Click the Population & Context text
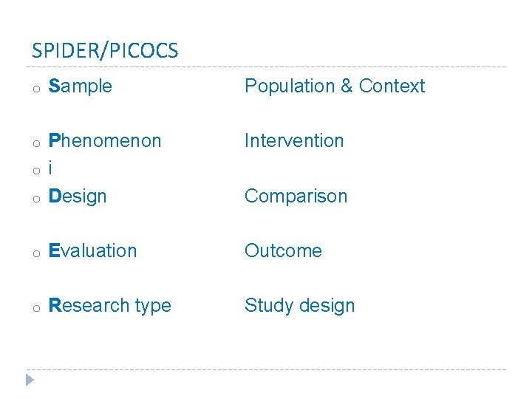This screenshot has height=399, width=532. (335, 86)
